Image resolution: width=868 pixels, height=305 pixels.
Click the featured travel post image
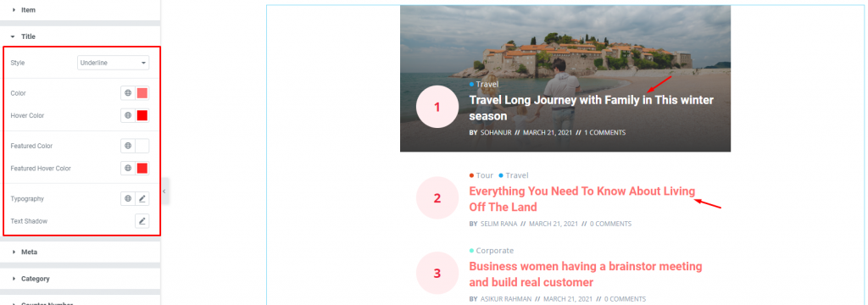click(x=565, y=78)
